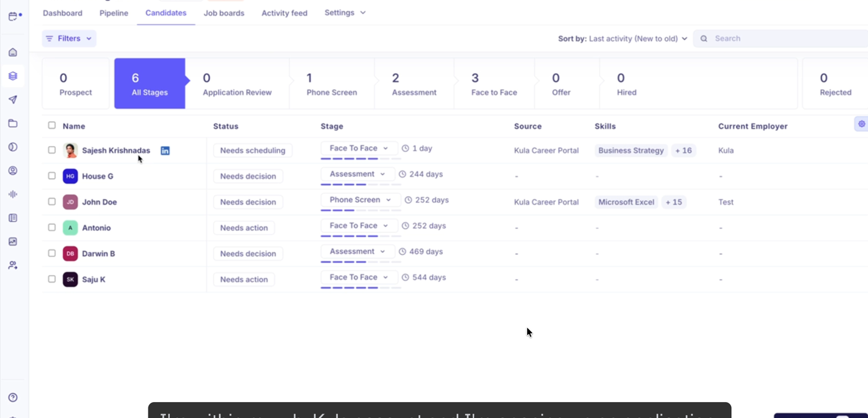This screenshot has width=868, height=418.
Task: Enable the select-all checkbox in the Name header
Action: 52,125
